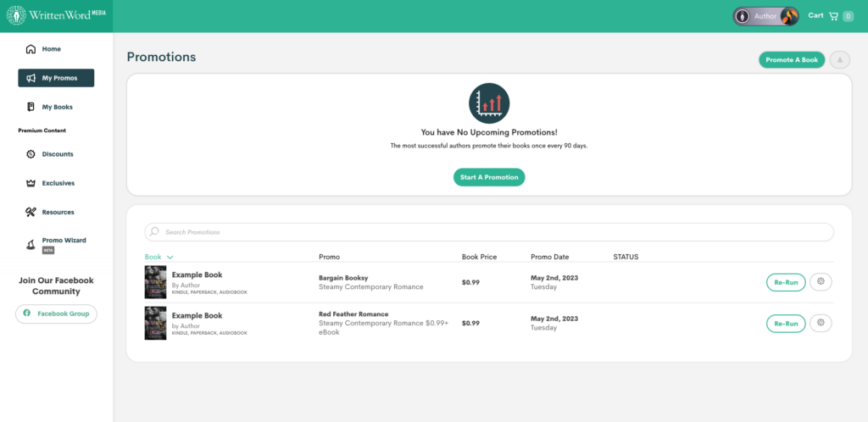Re-Run the Red Feather Romance promotion
Viewport: 868px width, 422px height.
coord(786,324)
